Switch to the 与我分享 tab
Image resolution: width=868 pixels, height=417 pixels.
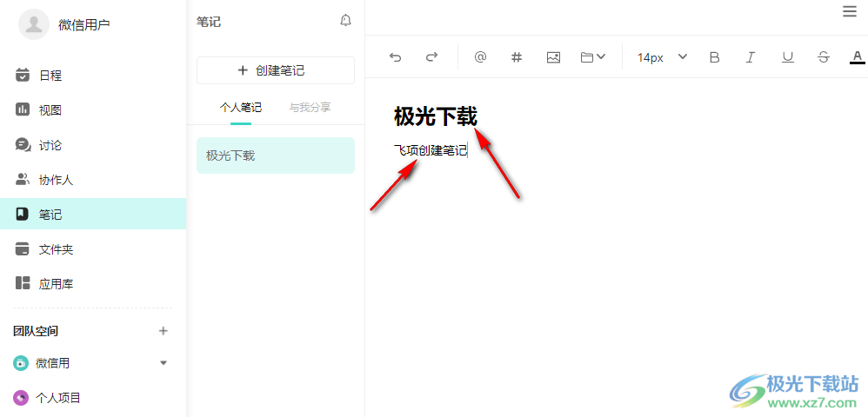coord(310,108)
